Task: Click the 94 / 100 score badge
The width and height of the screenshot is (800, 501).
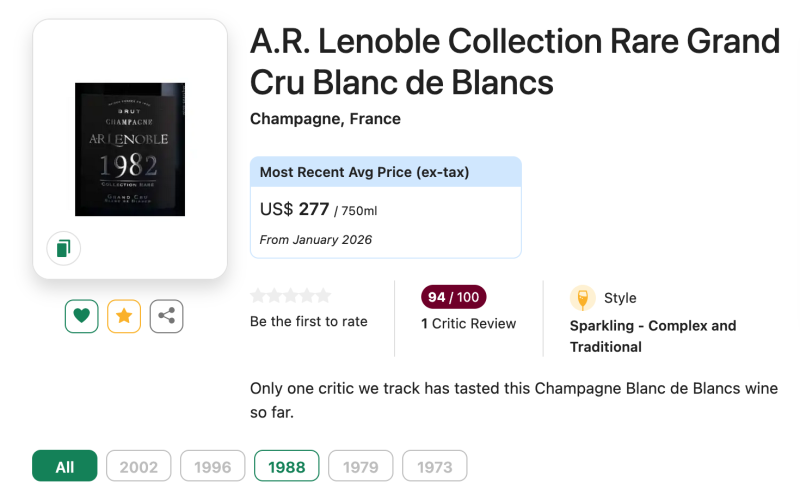Action: click(x=454, y=297)
